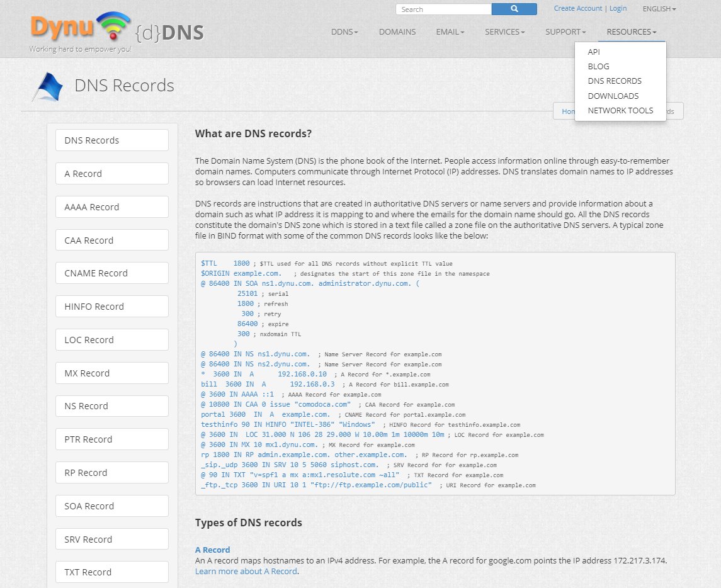Open the AAAA Record sidebar button
This screenshot has height=588, width=721.
[x=111, y=207]
